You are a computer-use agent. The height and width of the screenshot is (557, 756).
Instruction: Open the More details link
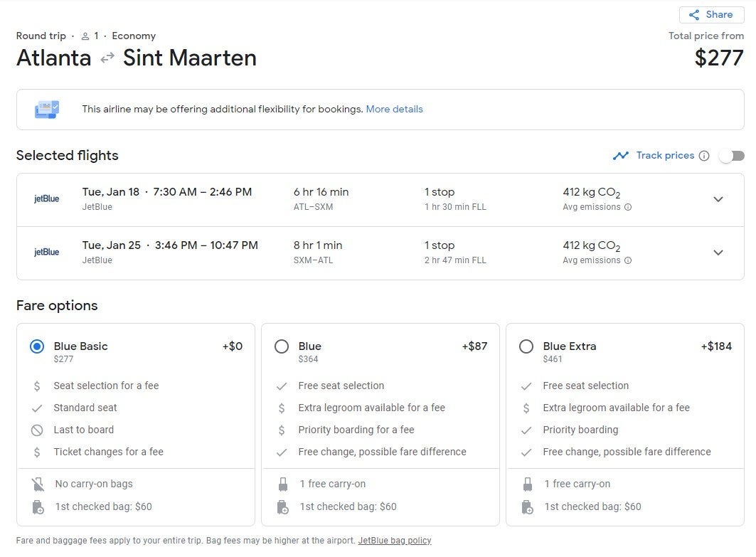click(394, 109)
